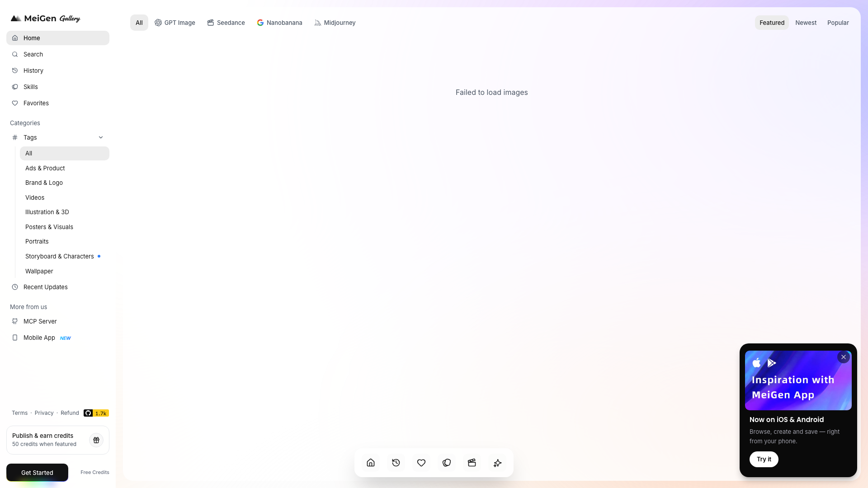Filter by Midjourney model
Viewport: 868px width, 488px height.
pos(335,23)
